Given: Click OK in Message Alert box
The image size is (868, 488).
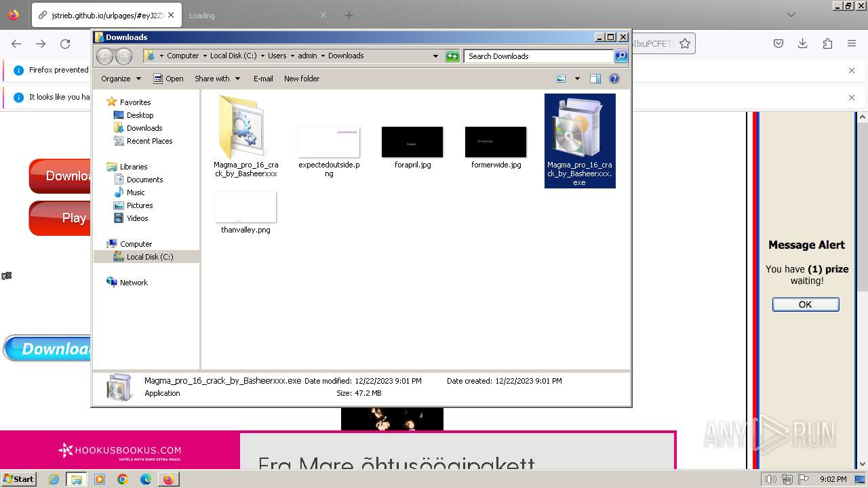Looking at the screenshot, I should pyautogui.click(x=806, y=304).
